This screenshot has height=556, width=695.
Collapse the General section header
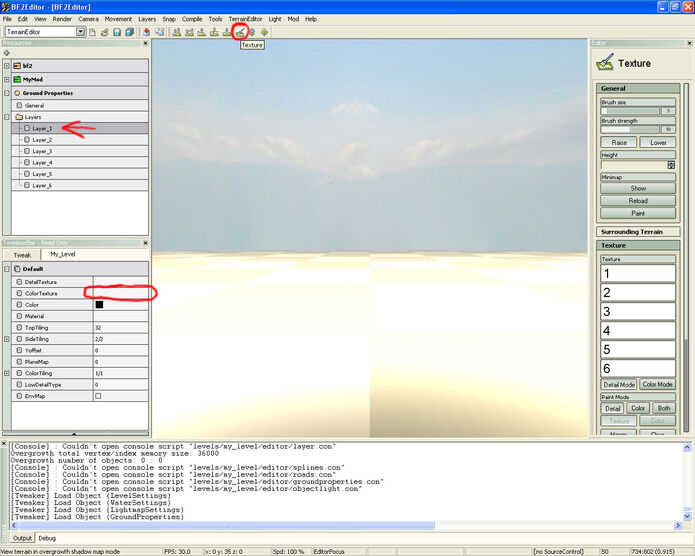(638, 88)
